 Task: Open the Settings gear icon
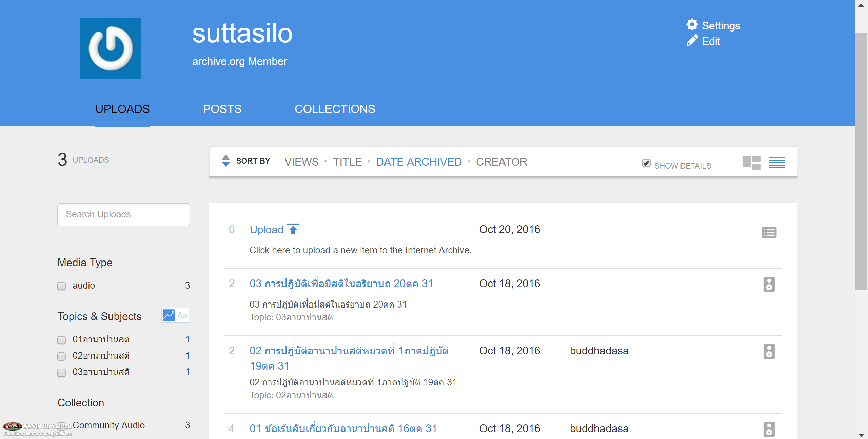tap(692, 25)
